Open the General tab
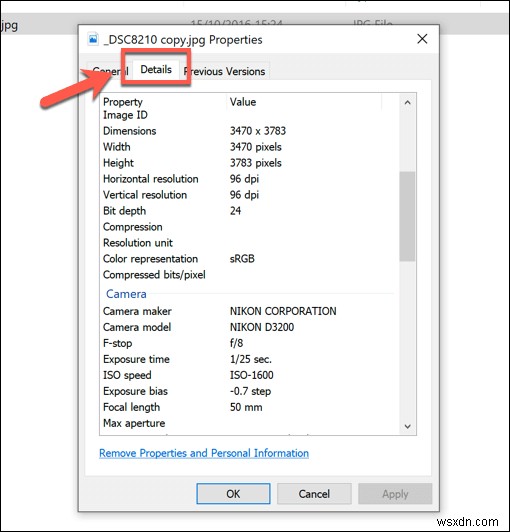510x532 pixels. point(110,72)
